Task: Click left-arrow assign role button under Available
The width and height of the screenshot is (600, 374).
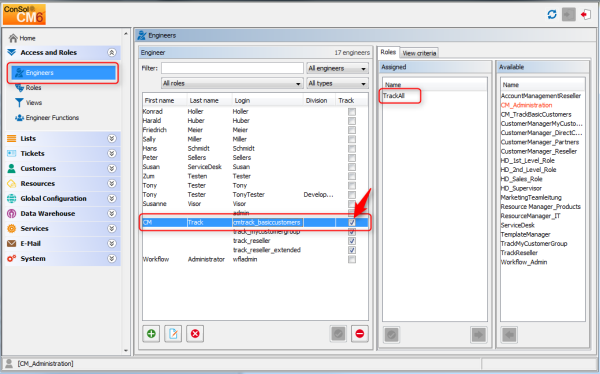Action: 509,335
